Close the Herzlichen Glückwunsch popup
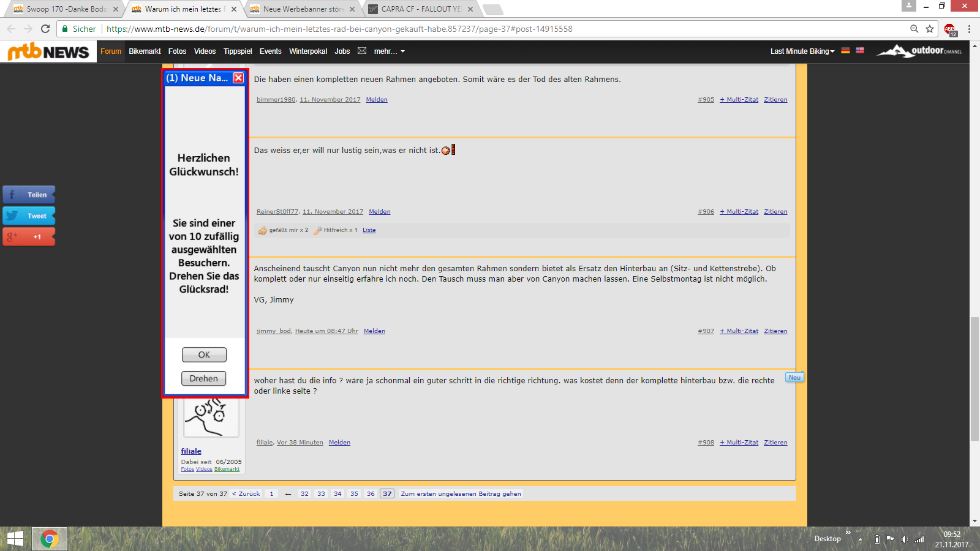This screenshot has width=980, height=551. pos(238,78)
